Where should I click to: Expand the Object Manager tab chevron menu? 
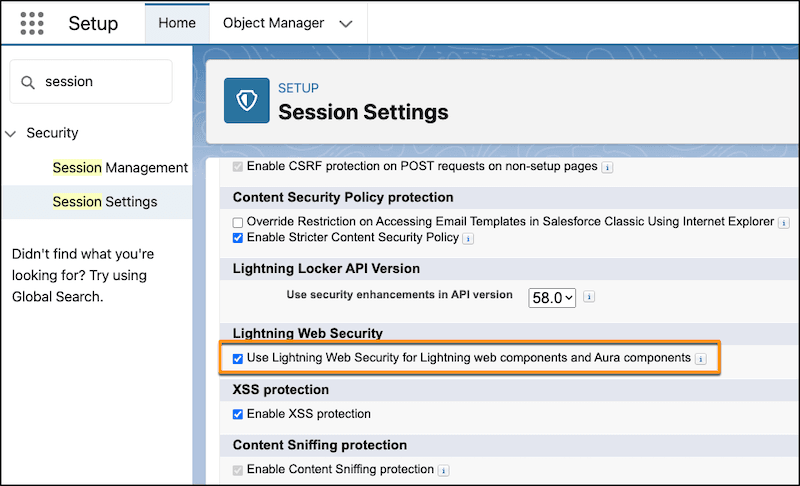pos(346,23)
